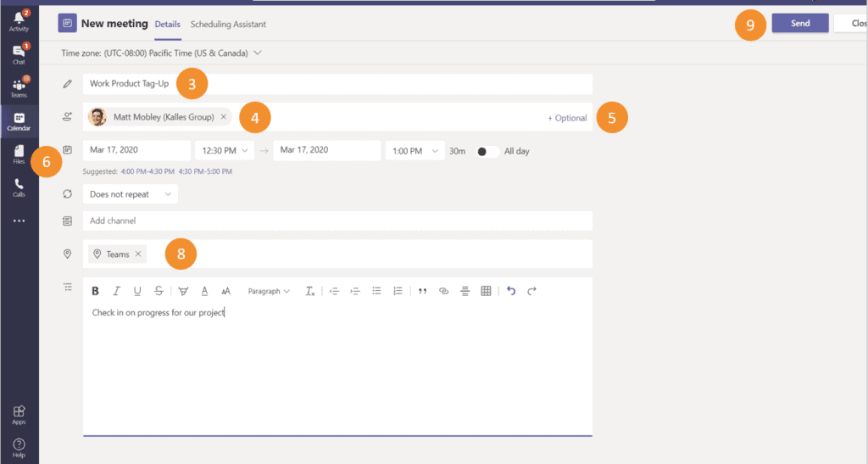Switch to the Details tab

coord(168,25)
